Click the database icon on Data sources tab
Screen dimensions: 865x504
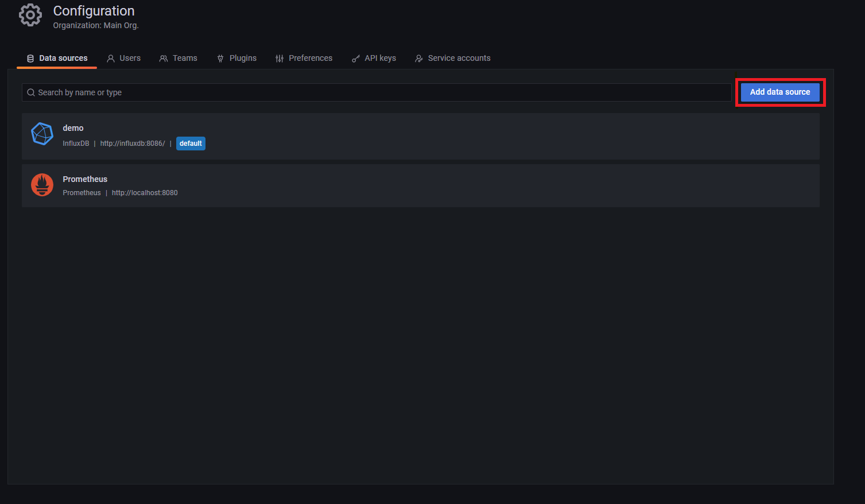point(30,58)
